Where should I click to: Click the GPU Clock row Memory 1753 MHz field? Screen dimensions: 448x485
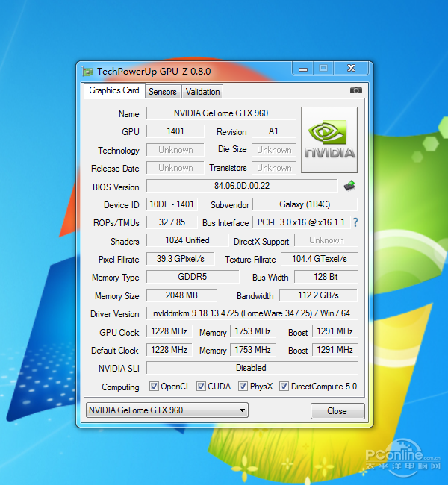tap(252, 331)
